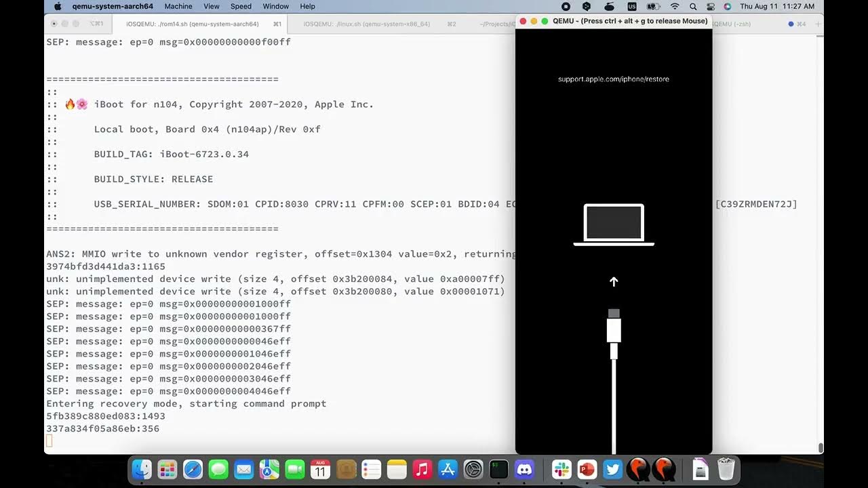Launch Safari from the dock
Viewport: 868px width, 488px height.
coord(193,469)
